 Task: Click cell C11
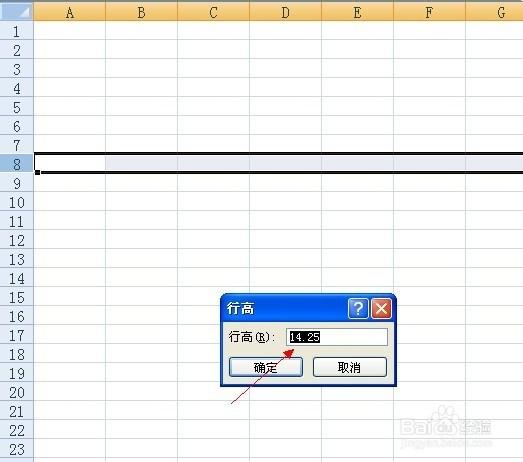213,221
